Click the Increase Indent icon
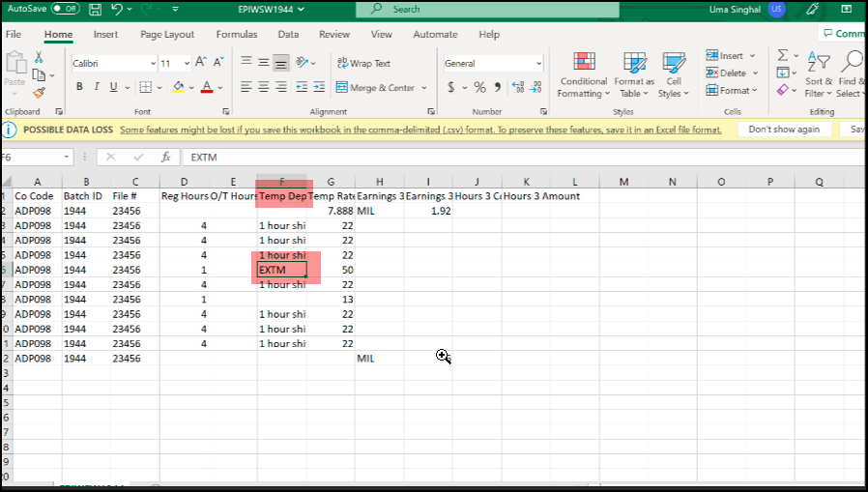 click(322, 87)
